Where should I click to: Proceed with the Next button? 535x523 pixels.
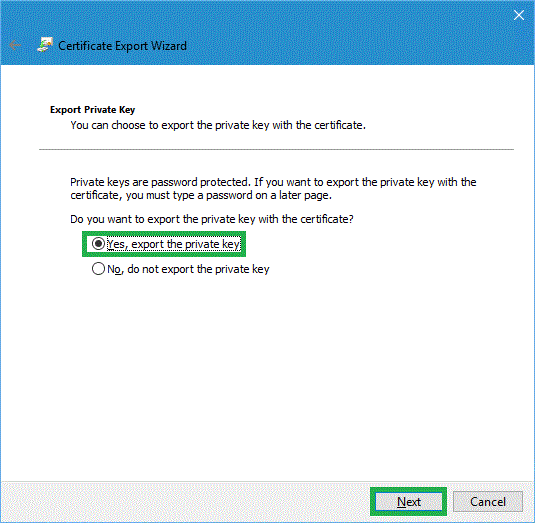coord(408,502)
